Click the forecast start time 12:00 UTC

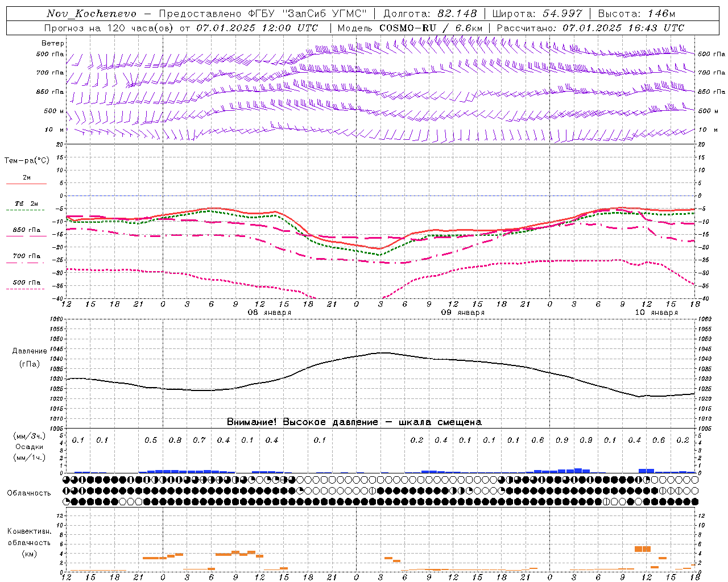click(x=291, y=28)
